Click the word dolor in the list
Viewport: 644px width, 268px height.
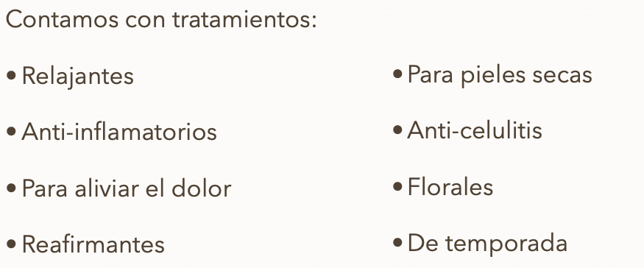(x=201, y=188)
